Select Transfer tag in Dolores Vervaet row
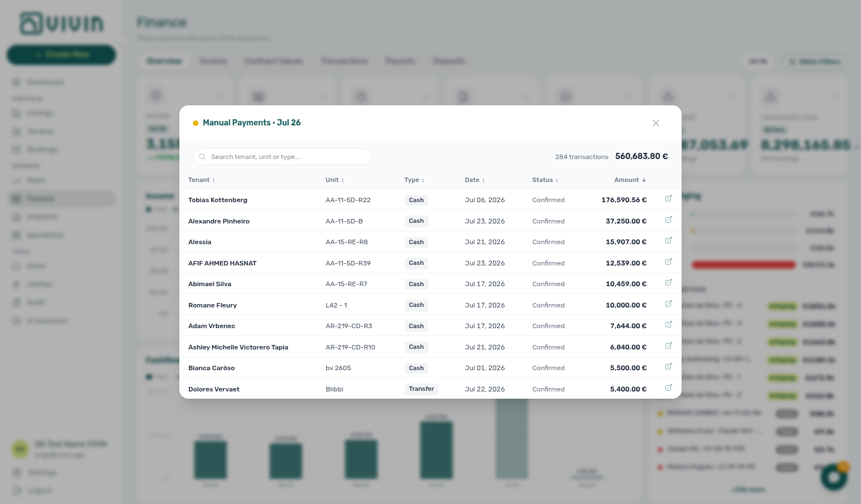The height and width of the screenshot is (504, 861). point(422,389)
